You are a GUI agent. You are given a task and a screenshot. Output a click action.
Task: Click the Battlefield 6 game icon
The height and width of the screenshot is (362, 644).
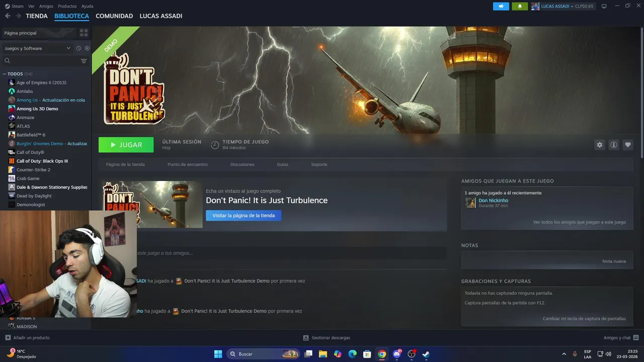(x=12, y=135)
